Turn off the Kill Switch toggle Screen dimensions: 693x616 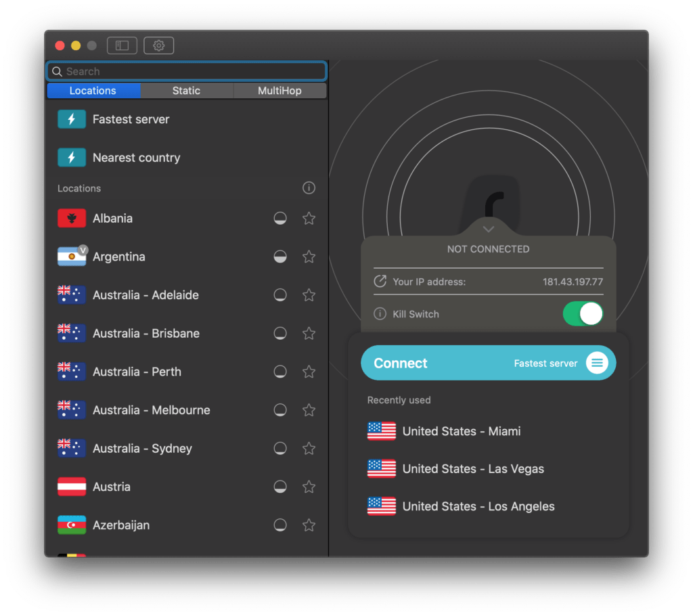pos(582,314)
